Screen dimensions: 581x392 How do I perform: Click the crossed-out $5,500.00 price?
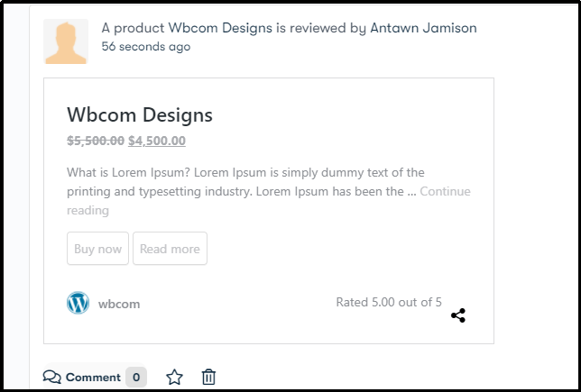pos(96,141)
